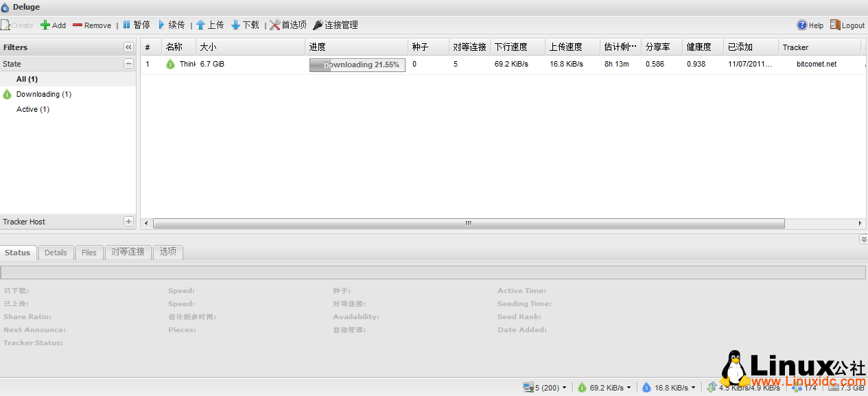Image resolution: width=868 pixels, height=396 pixels.
Task: Expand the Tracker Host section
Action: pyautogui.click(x=128, y=221)
